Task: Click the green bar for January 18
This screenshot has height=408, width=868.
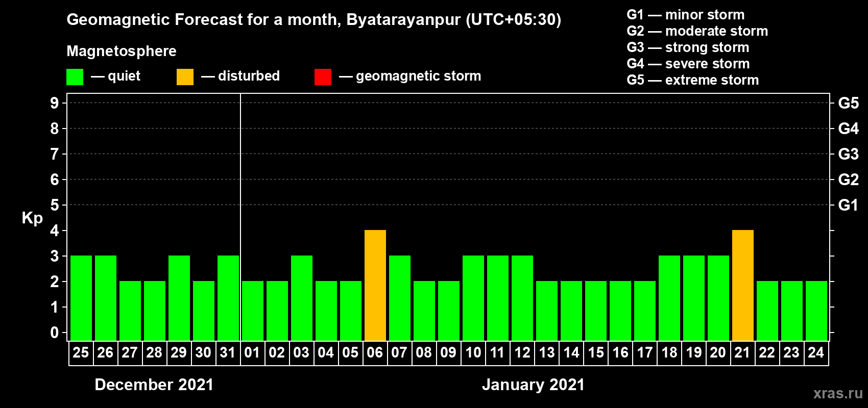Action: [x=669, y=298]
